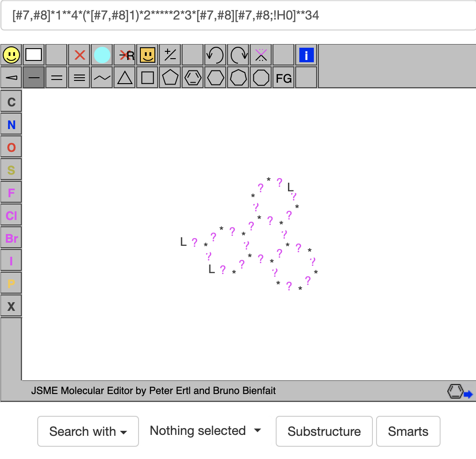Screen dimensions: 476x459
Task: Toggle the Nitrogen atom button
Action: (11, 125)
